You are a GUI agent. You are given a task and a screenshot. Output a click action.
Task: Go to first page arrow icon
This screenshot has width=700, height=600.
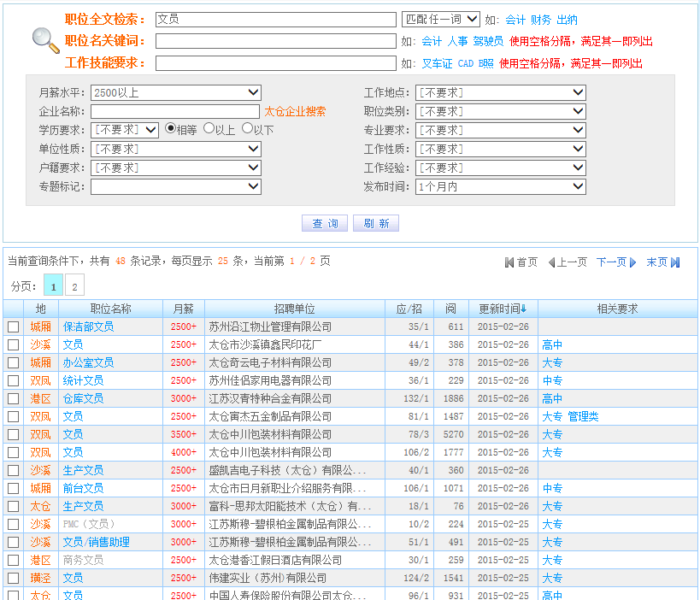click(509, 262)
